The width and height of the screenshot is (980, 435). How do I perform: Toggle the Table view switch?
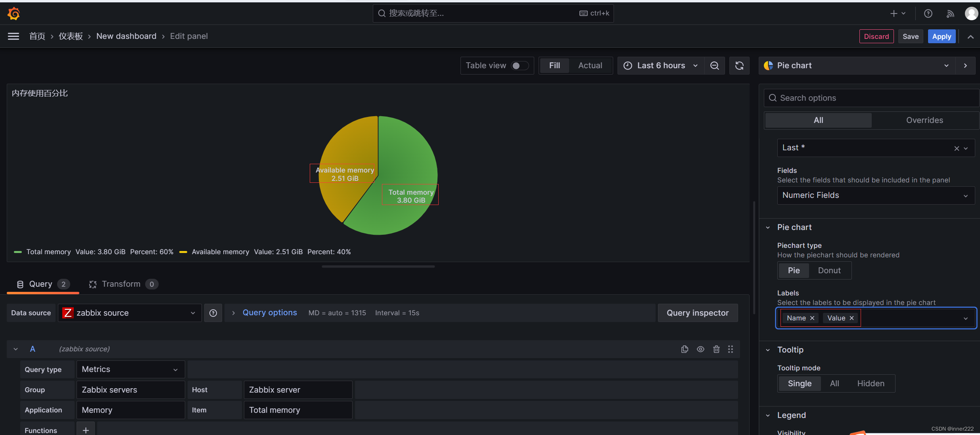click(x=520, y=65)
